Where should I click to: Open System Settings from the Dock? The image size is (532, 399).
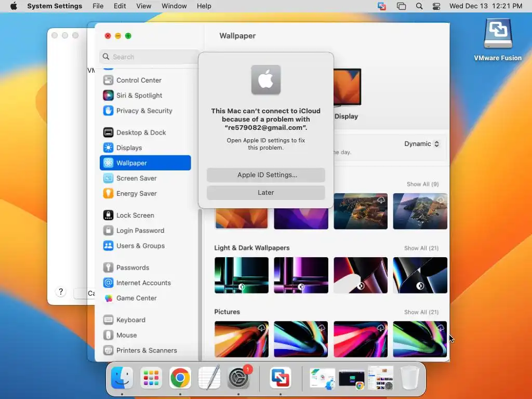click(x=238, y=377)
